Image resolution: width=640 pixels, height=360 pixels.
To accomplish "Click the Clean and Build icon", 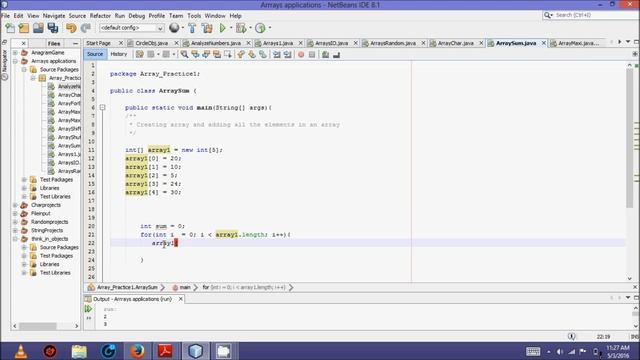I will [x=207, y=28].
